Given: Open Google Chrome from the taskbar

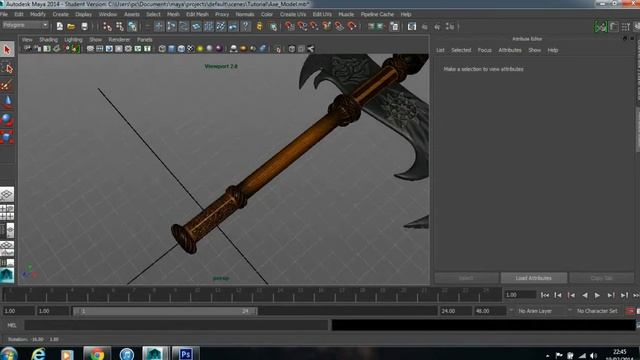Looking at the screenshot, I should [97, 353].
